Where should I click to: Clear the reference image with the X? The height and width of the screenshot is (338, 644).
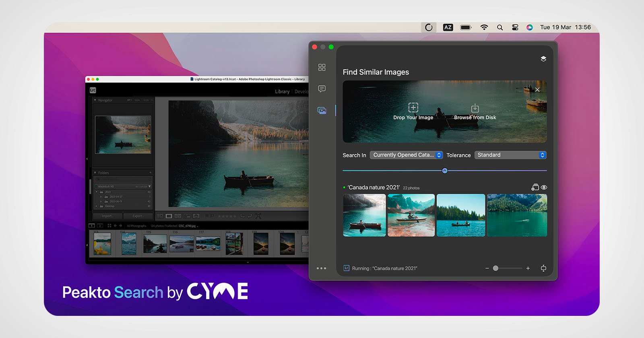(x=537, y=89)
